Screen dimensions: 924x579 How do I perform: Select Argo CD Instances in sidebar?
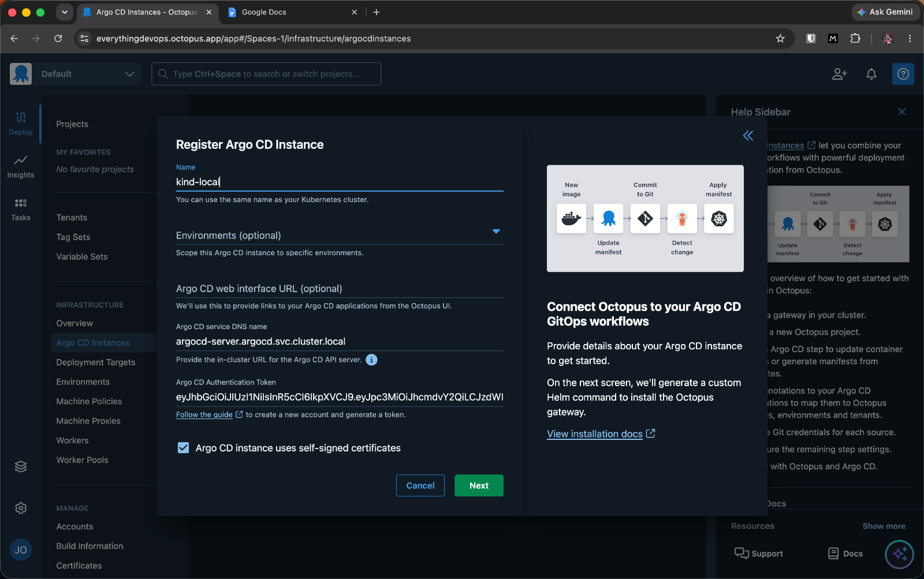tap(93, 343)
